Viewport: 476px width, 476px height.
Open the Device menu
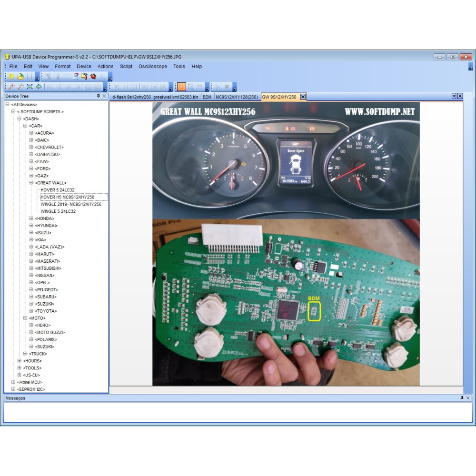[x=84, y=66]
